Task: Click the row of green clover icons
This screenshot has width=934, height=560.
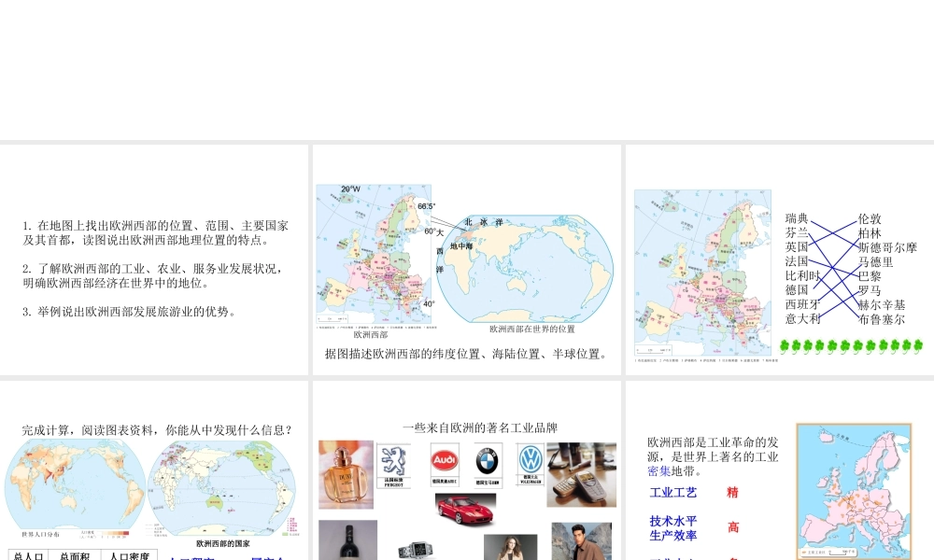Action: tap(851, 346)
